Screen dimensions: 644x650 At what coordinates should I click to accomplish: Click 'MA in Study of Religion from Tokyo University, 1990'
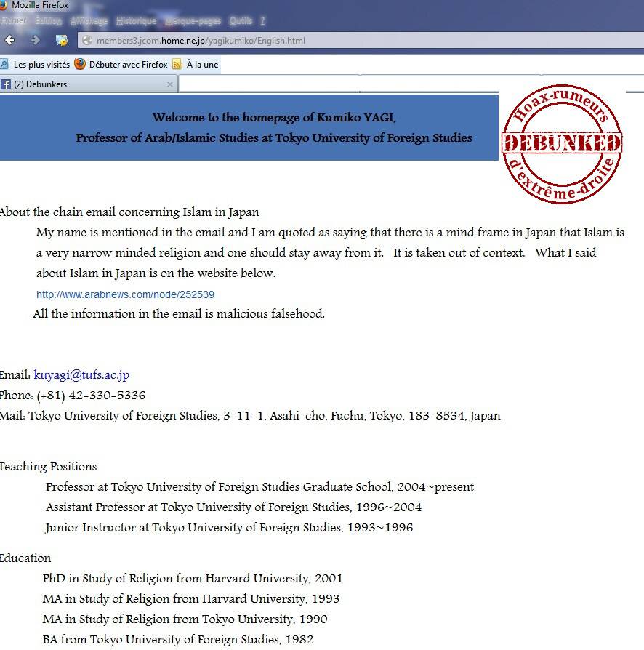coord(185,619)
